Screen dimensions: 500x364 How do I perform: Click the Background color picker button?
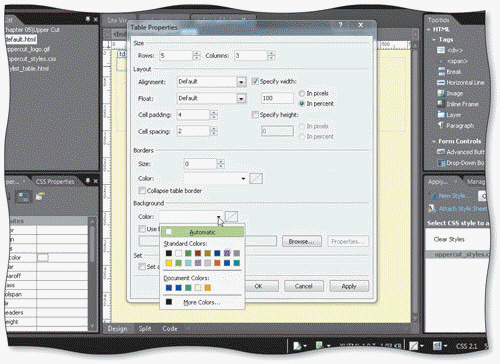pos(231,217)
